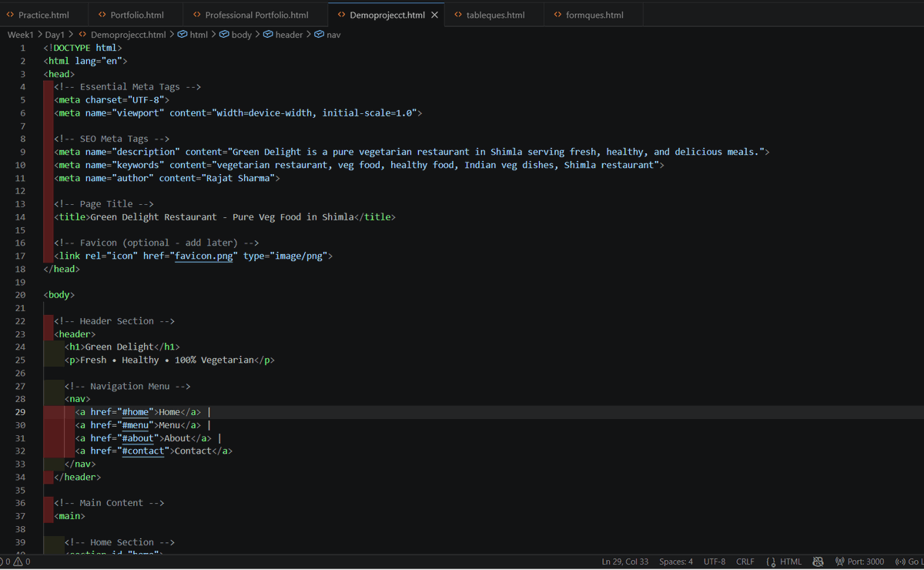
Task: Click the Home Section comment
Action: [119, 542]
